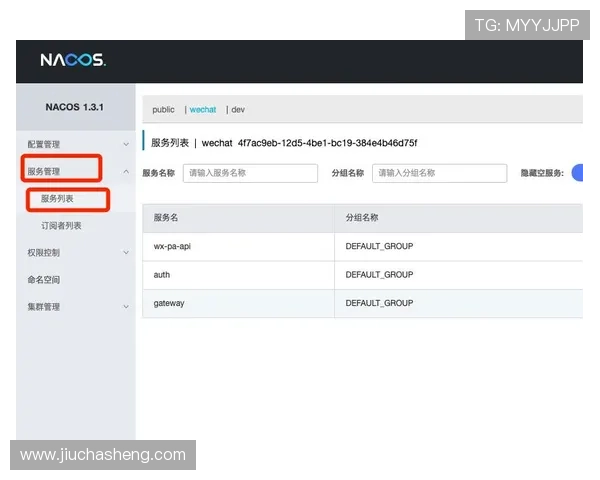Open 服务列表 in the sidebar
The image size is (600, 480).
pos(57,199)
